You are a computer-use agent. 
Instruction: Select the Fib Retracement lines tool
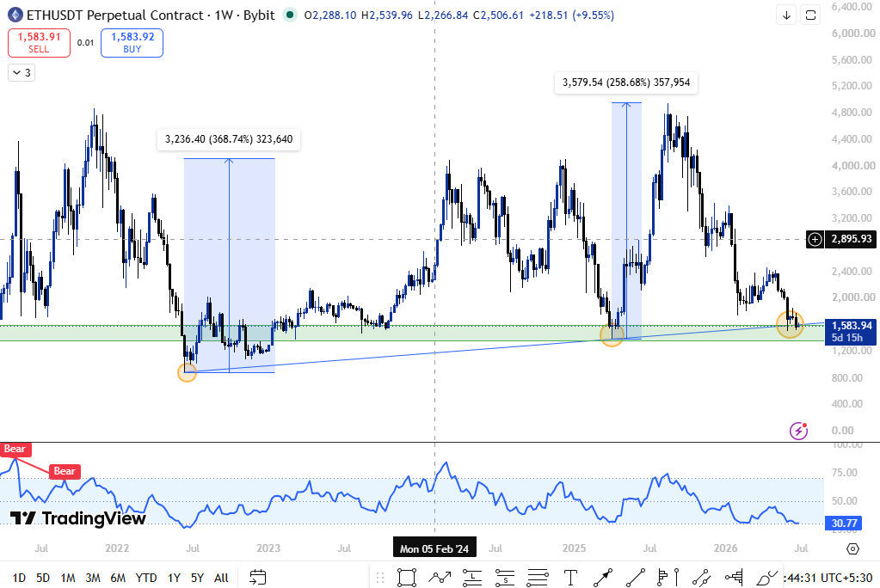pyautogui.click(x=538, y=578)
